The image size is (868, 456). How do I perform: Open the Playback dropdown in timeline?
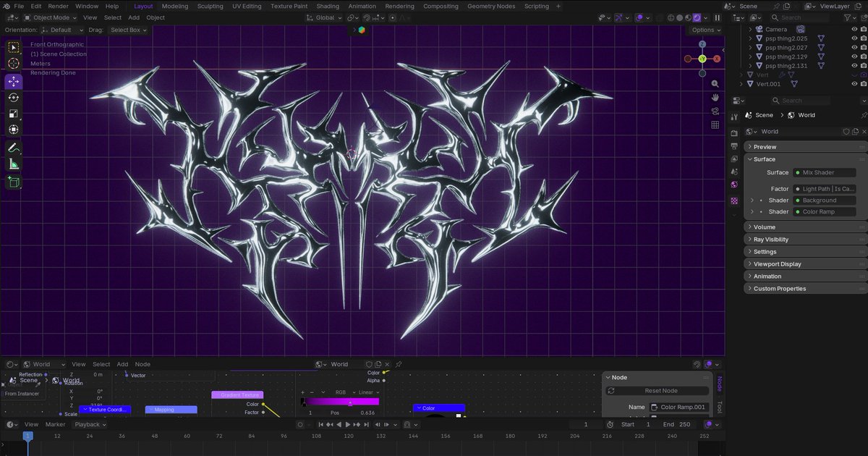point(90,424)
